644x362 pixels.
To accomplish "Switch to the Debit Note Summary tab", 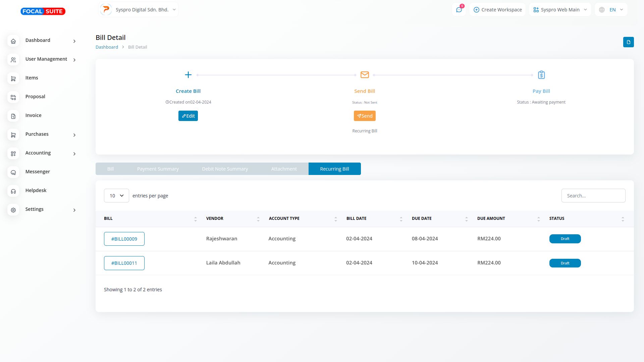I will pyautogui.click(x=225, y=169).
